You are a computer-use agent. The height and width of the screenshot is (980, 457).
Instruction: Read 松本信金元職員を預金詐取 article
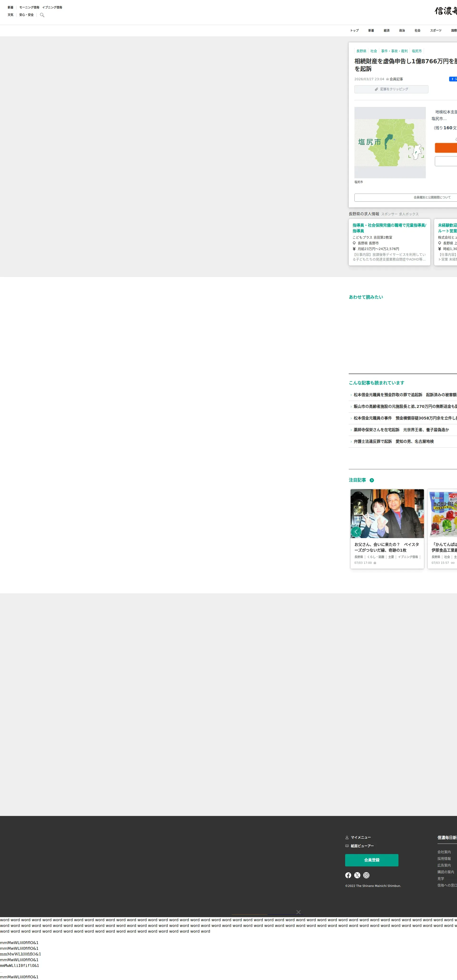(x=405, y=395)
